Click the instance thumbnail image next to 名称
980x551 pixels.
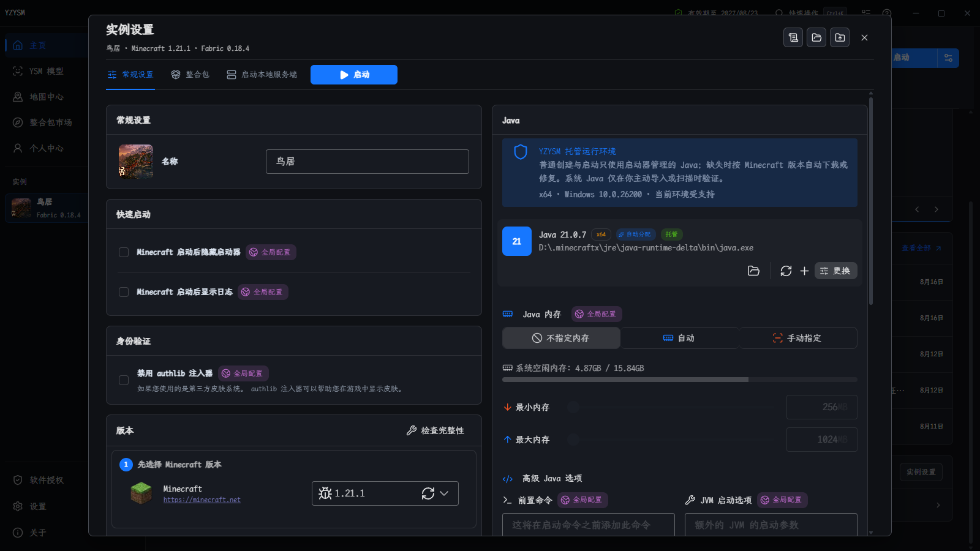tap(136, 162)
